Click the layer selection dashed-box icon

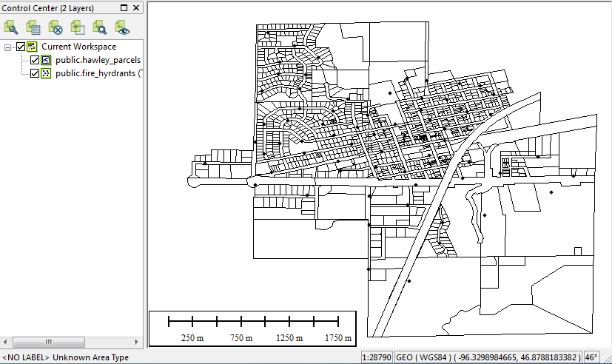tap(78, 28)
